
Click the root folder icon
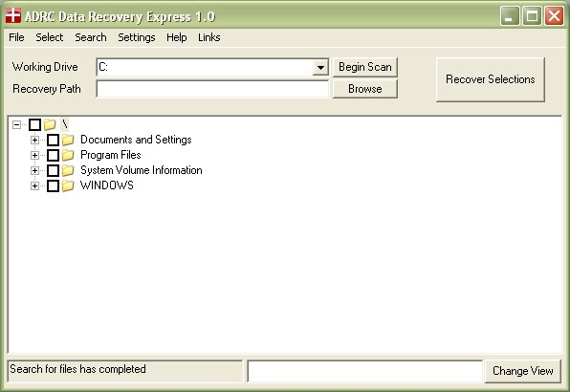pos(50,124)
